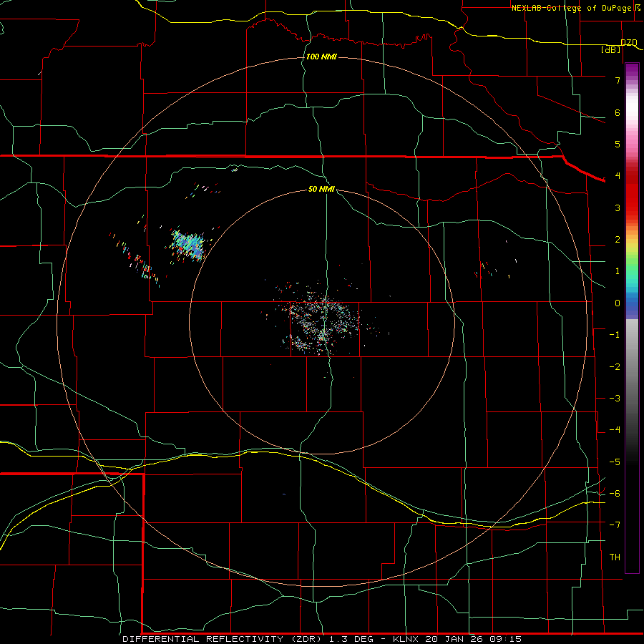
Task: Click the "-1" value on color scale
Action: (615, 335)
